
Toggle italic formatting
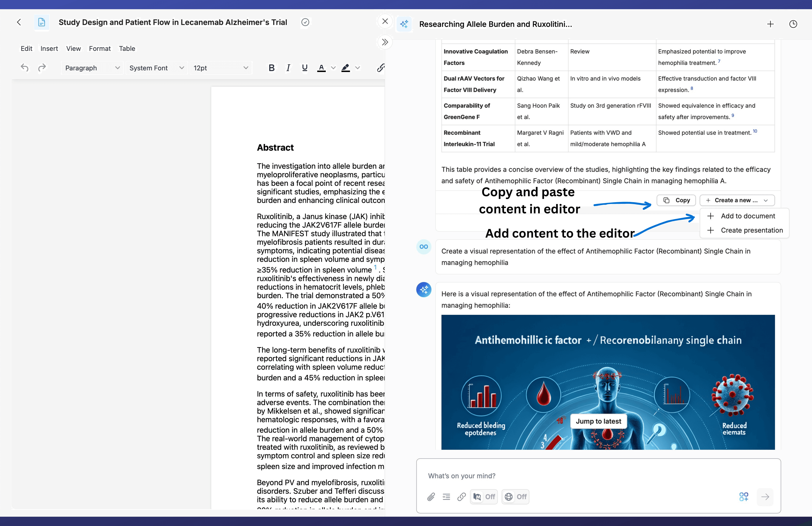tap(288, 67)
